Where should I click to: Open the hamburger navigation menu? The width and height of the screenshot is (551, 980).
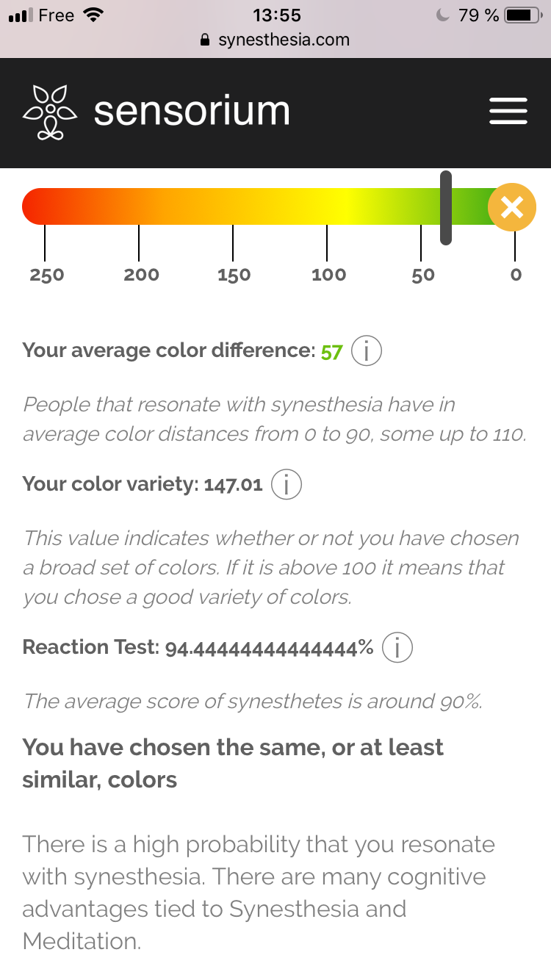point(508,111)
